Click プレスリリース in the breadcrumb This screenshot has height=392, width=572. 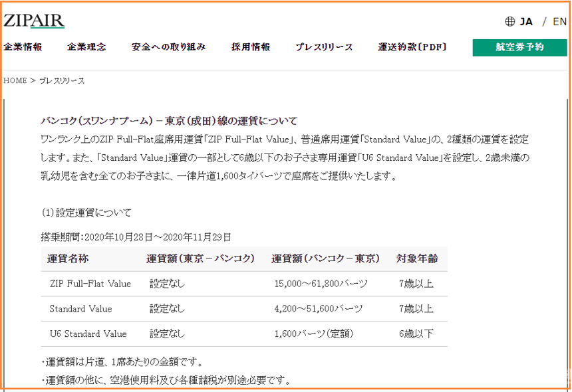coord(62,80)
